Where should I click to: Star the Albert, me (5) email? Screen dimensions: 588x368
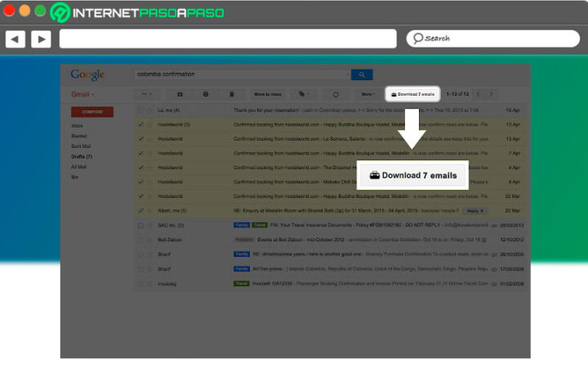pos(149,211)
